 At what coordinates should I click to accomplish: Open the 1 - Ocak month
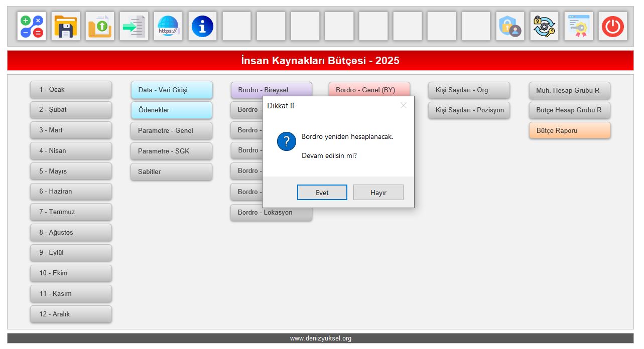click(71, 90)
